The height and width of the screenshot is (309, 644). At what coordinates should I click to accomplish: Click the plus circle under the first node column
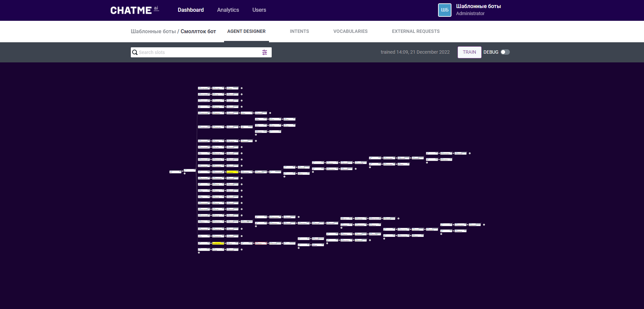click(199, 253)
